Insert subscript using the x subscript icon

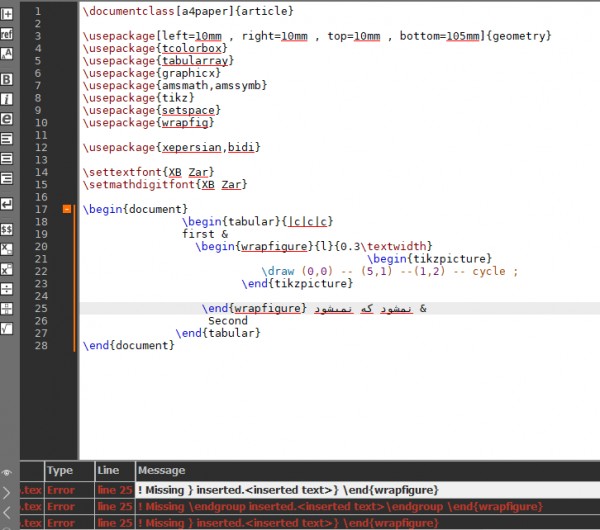click(6, 249)
